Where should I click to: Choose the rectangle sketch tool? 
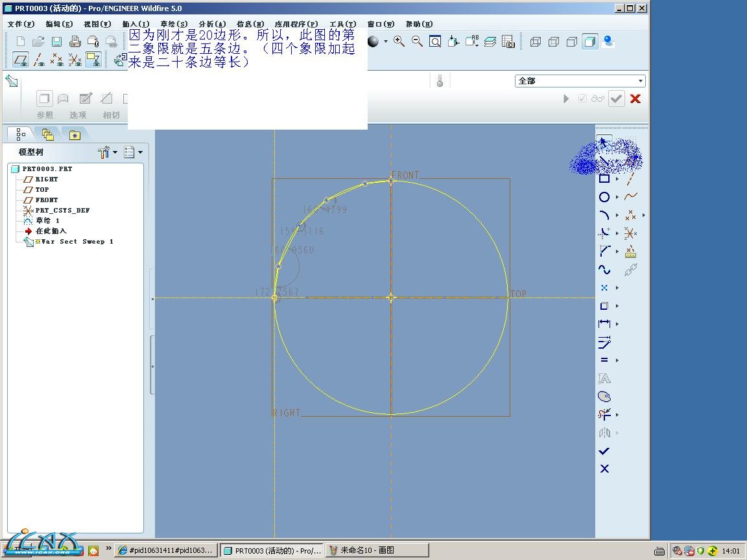pyautogui.click(x=604, y=179)
